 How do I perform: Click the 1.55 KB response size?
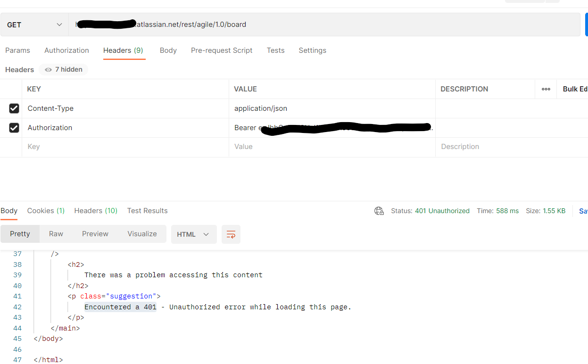coord(555,211)
